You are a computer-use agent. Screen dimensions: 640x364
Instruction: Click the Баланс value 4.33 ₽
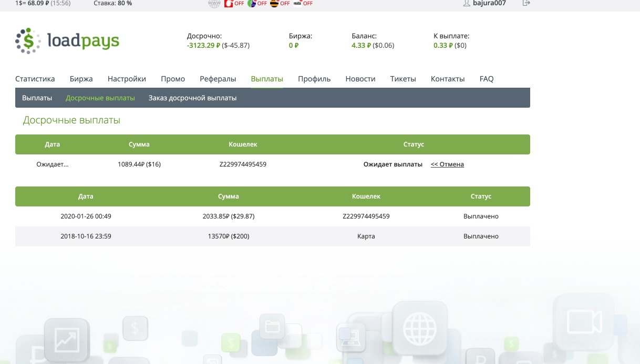pyautogui.click(x=361, y=46)
